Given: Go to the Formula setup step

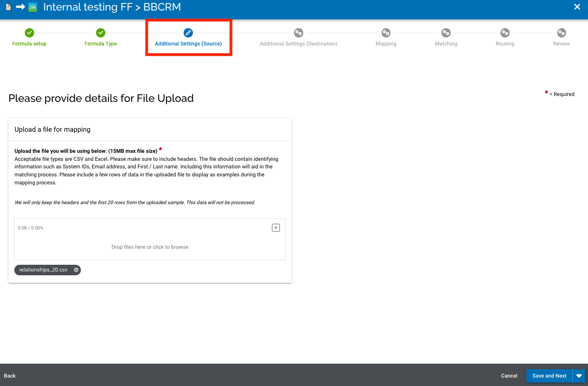Looking at the screenshot, I should coord(29,37).
